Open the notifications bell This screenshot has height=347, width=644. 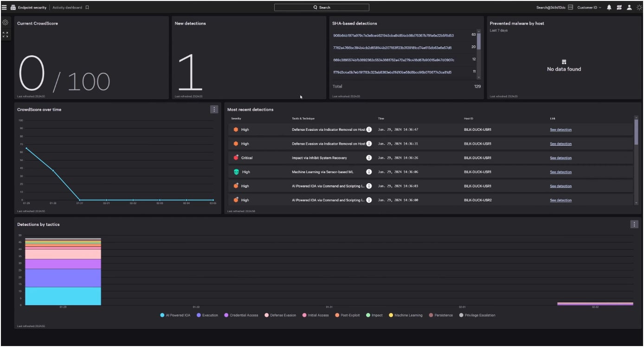609,7
